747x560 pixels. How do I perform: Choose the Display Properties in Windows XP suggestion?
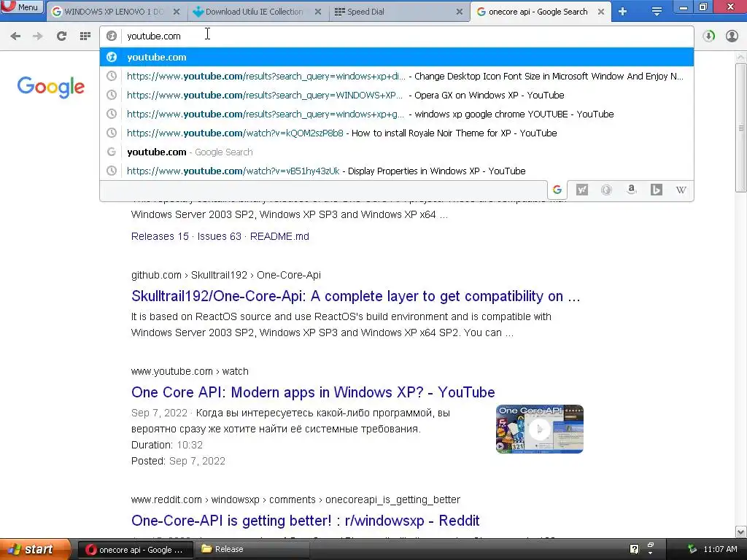pos(396,171)
